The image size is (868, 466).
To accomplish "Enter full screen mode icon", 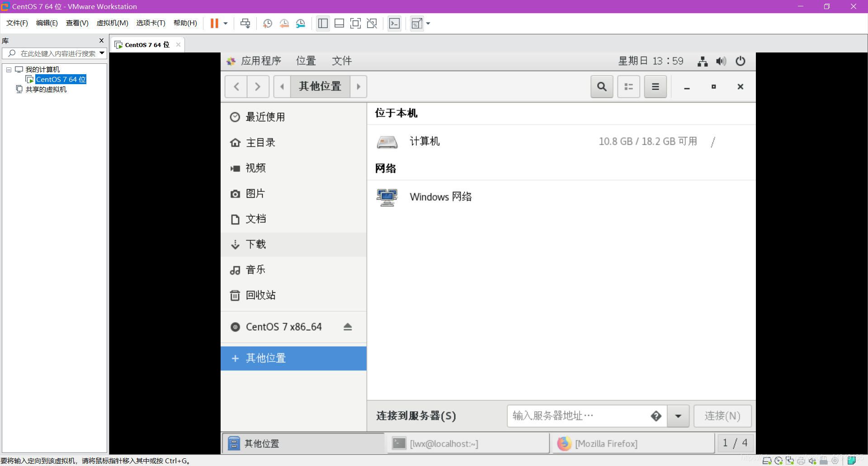I will pos(355,24).
